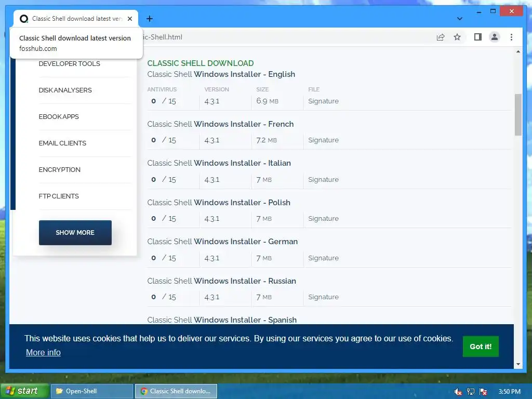Open the Email Clients category

pyautogui.click(x=62, y=143)
